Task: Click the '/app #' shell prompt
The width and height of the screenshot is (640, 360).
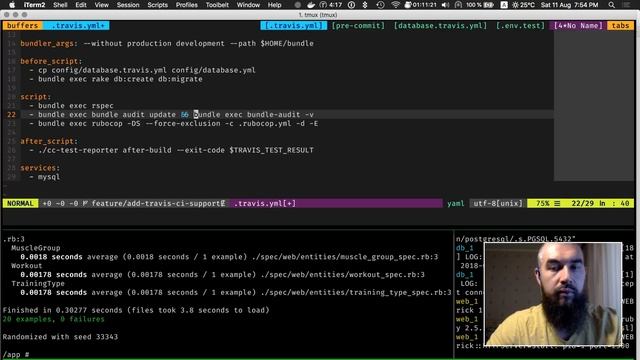Action: pyautogui.click(x=16, y=355)
